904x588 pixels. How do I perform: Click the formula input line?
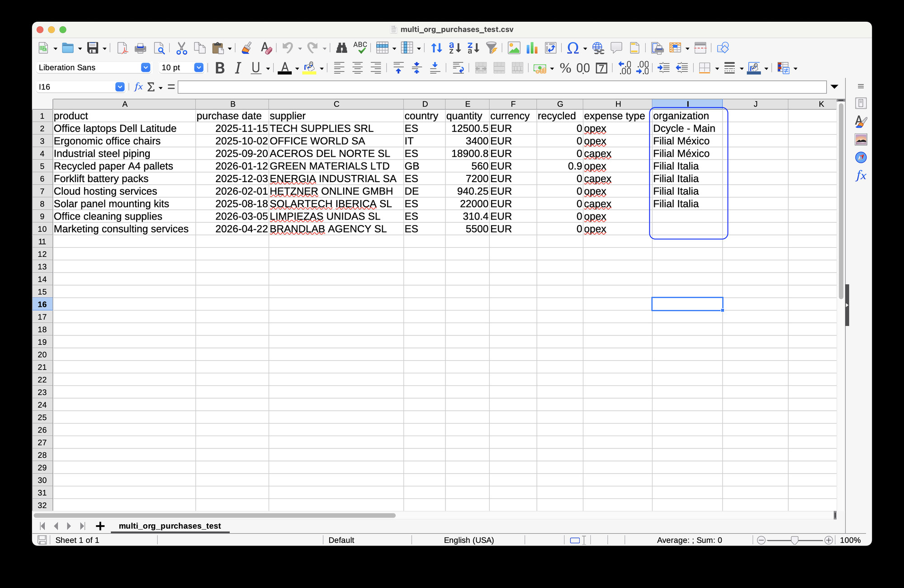(502, 87)
